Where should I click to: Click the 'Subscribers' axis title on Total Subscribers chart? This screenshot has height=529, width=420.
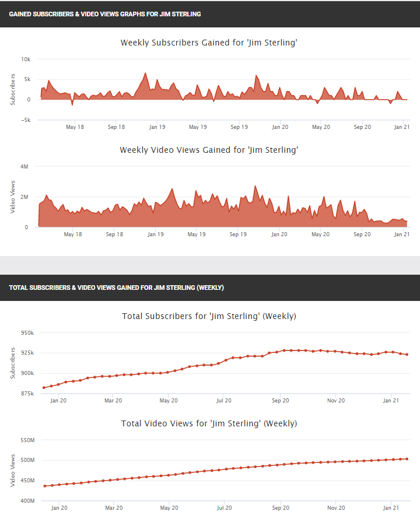(13, 363)
